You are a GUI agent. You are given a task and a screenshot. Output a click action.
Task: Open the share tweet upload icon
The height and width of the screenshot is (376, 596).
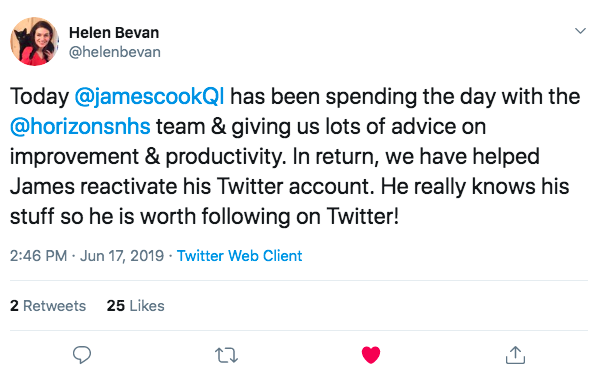515,354
